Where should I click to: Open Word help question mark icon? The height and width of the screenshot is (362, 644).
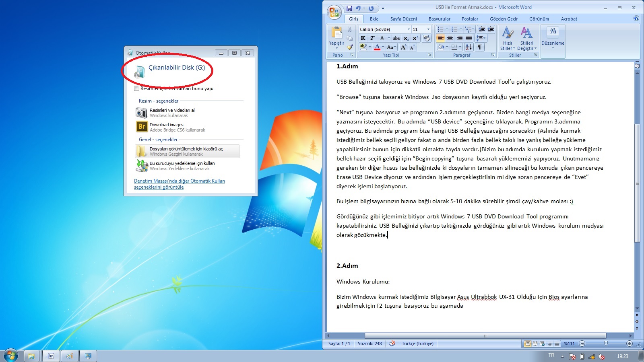pyautogui.click(x=636, y=19)
